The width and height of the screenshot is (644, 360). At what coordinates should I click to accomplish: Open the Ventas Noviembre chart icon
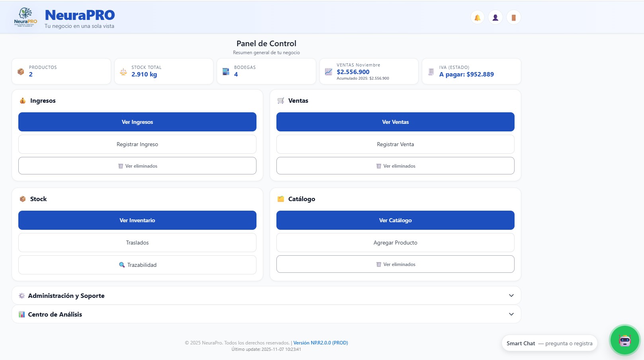[x=328, y=71]
